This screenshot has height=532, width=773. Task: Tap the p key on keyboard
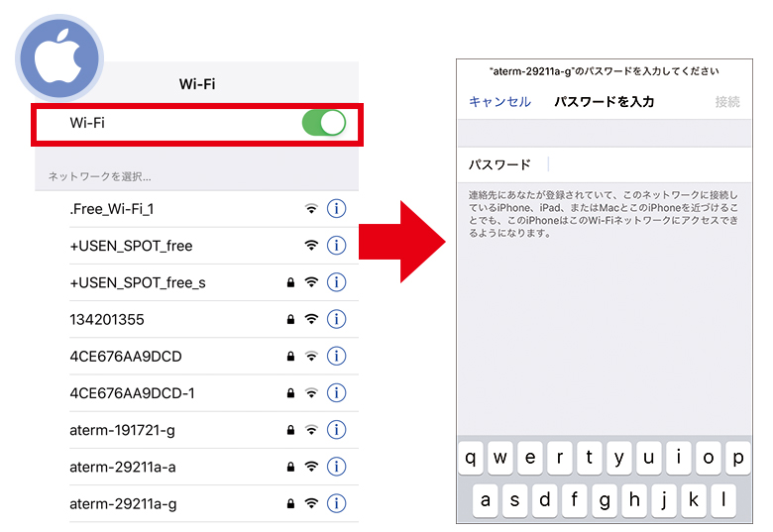point(738,458)
